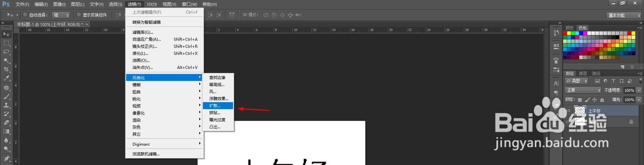
Task: Select the Gradient tool
Action: pyautogui.click(x=6, y=132)
